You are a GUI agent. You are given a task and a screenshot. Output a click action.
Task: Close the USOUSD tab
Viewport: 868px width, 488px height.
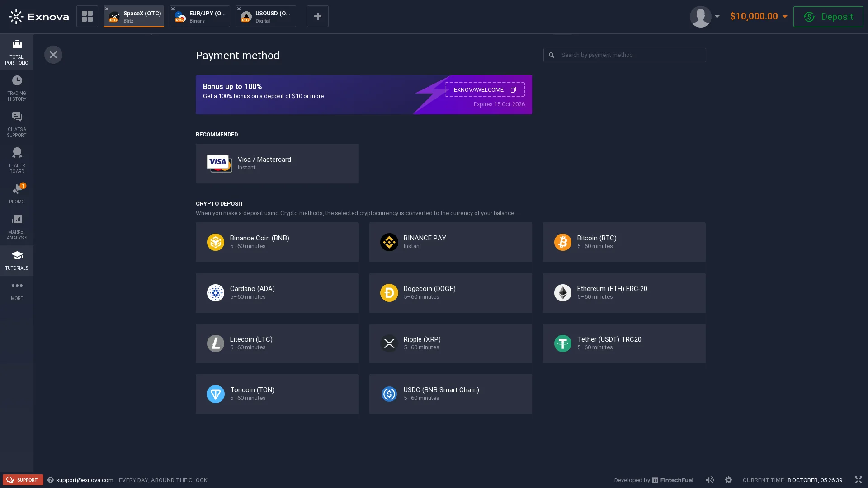(239, 9)
